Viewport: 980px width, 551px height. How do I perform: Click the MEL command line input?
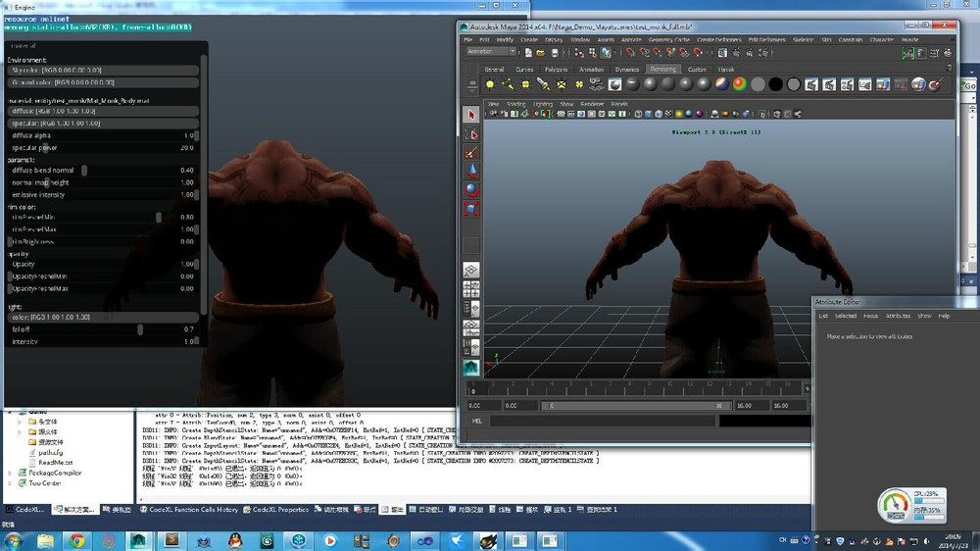[603, 421]
